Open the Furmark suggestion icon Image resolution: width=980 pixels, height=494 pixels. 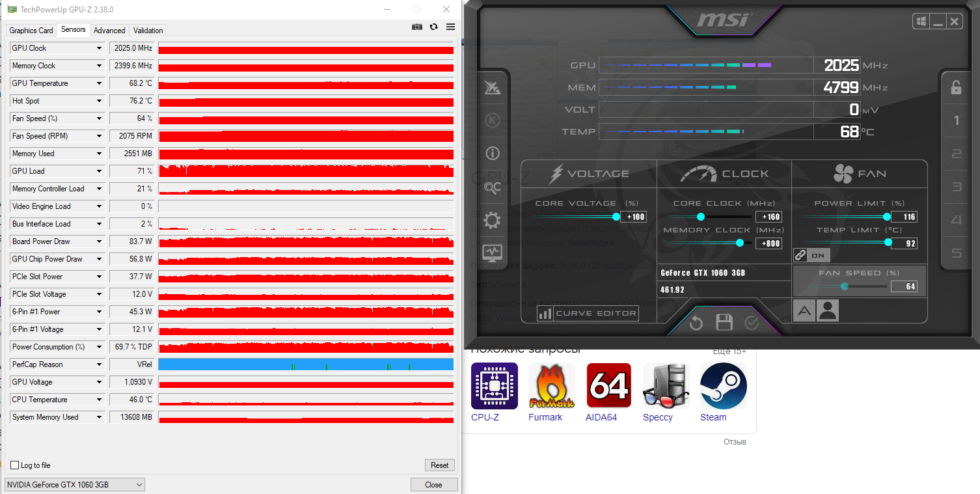pyautogui.click(x=552, y=386)
